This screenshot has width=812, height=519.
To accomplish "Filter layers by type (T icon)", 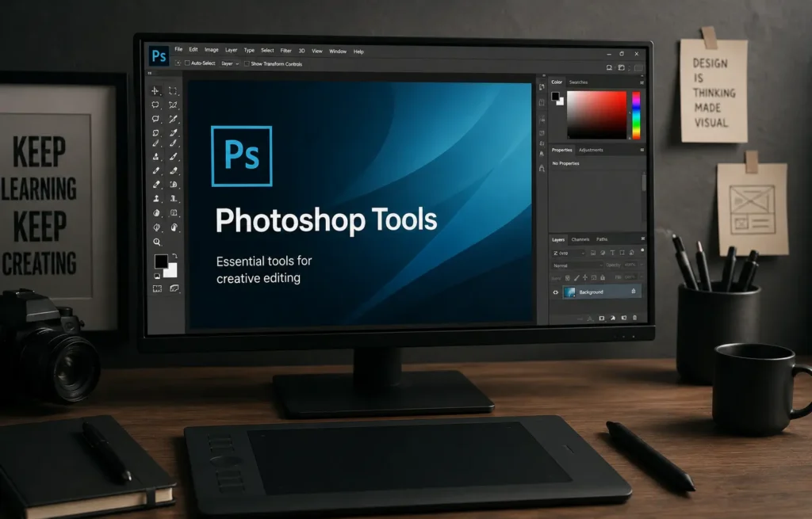I will [x=612, y=253].
